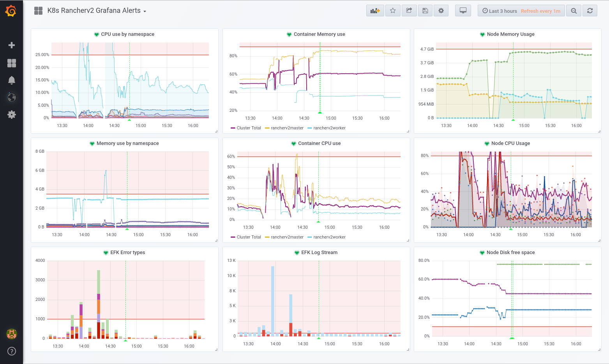Open the Last 3 hours time picker
Screen dimensions: 609x364
pyautogui.click(x=521, y=11)
